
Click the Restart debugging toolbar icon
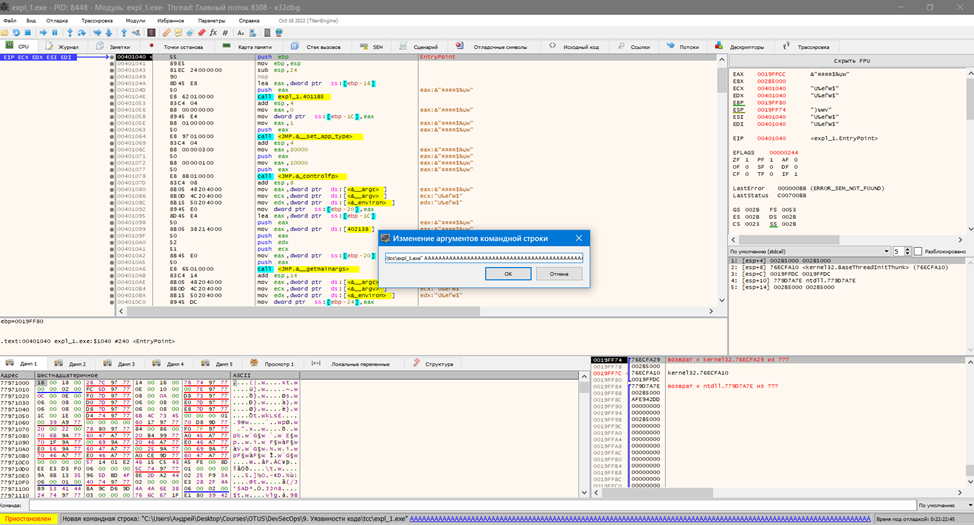(x=16, y=32)
